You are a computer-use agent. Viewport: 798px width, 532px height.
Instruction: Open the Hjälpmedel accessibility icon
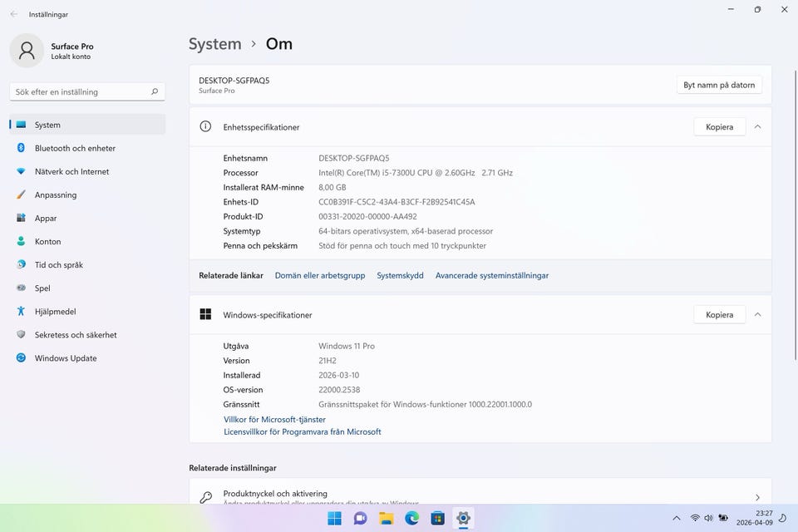[21, 311]
